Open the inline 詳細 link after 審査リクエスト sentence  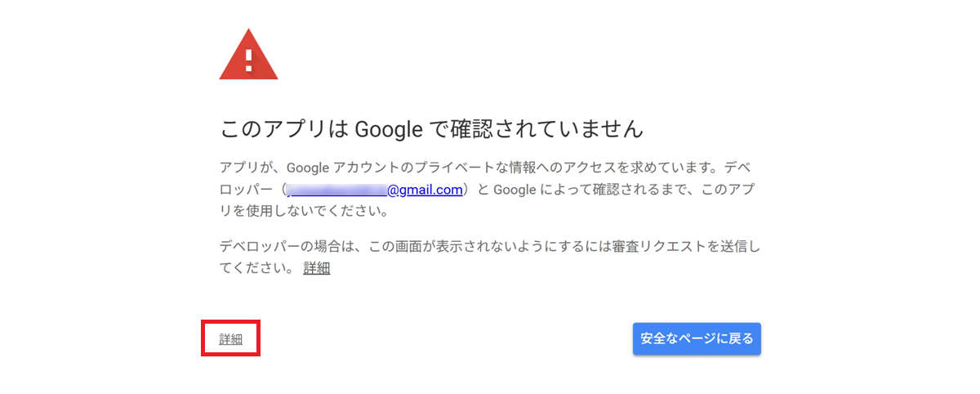(x=316, y=268)
